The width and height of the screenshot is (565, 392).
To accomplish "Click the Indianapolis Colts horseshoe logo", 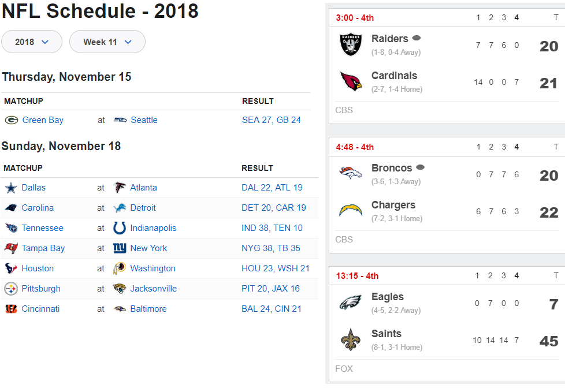I will coord(120,228).
